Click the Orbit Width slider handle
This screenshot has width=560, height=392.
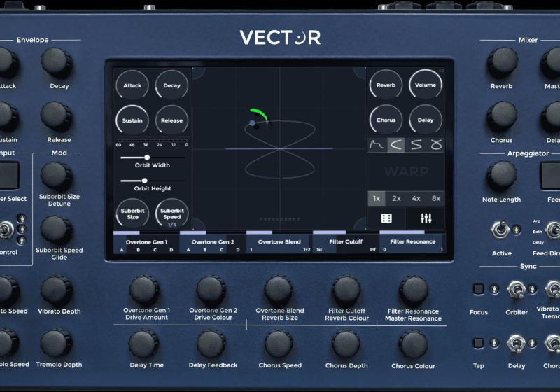click(147, 157)
